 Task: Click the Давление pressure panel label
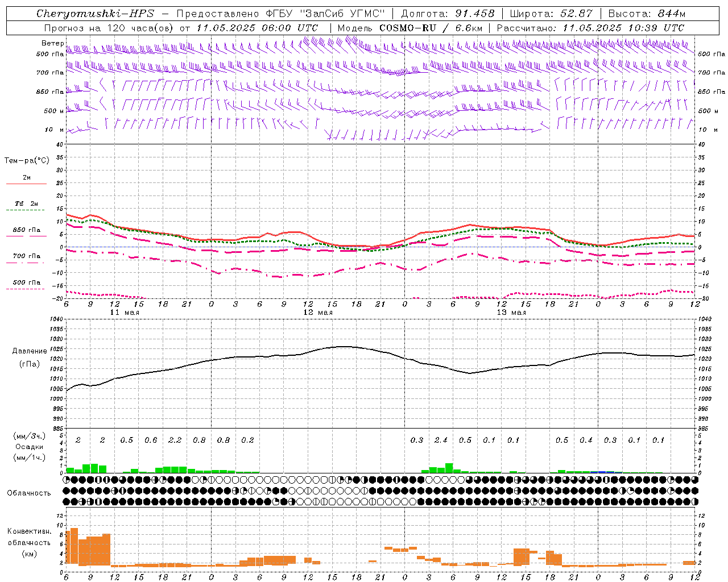point(30,351)
